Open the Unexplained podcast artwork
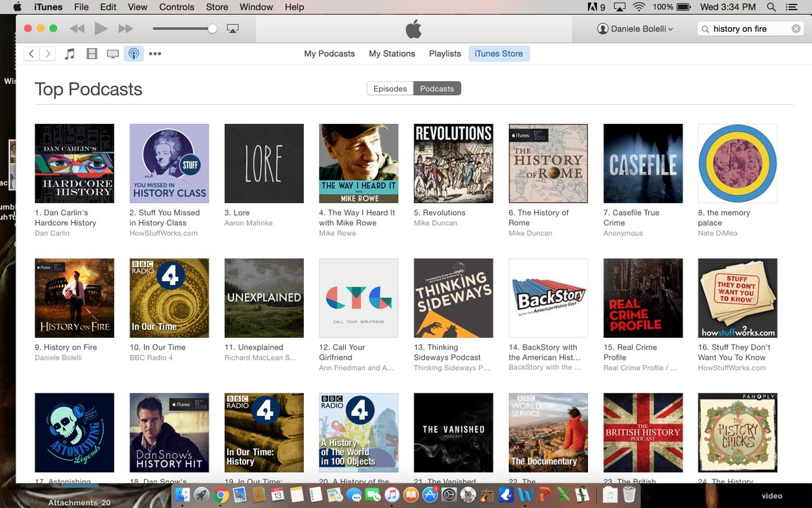 [x=264, y=298]
